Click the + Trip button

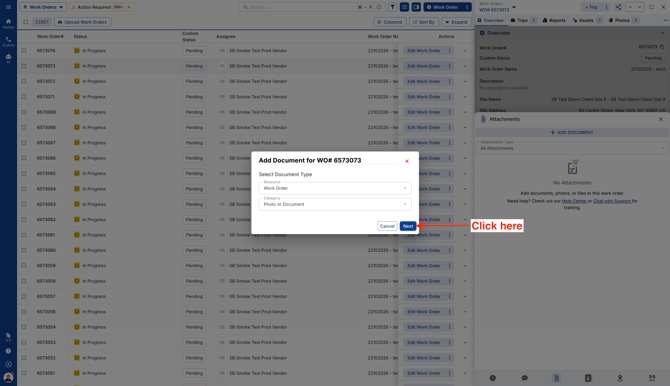(591, 7)
